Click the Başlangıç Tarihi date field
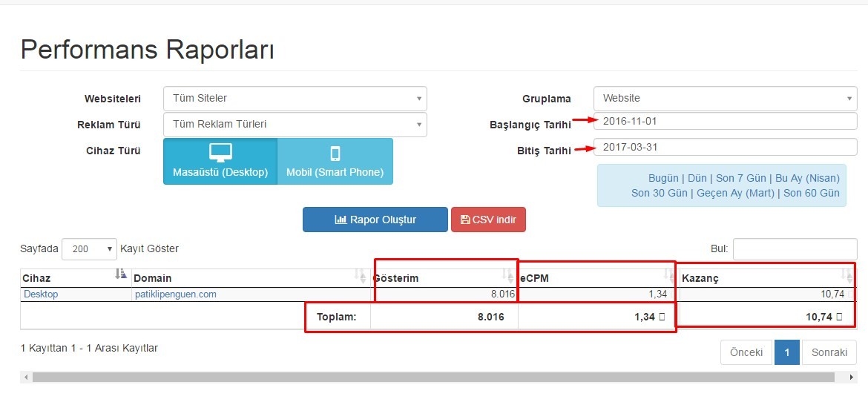This screenshot has height=402, width=868. (725, 121)
